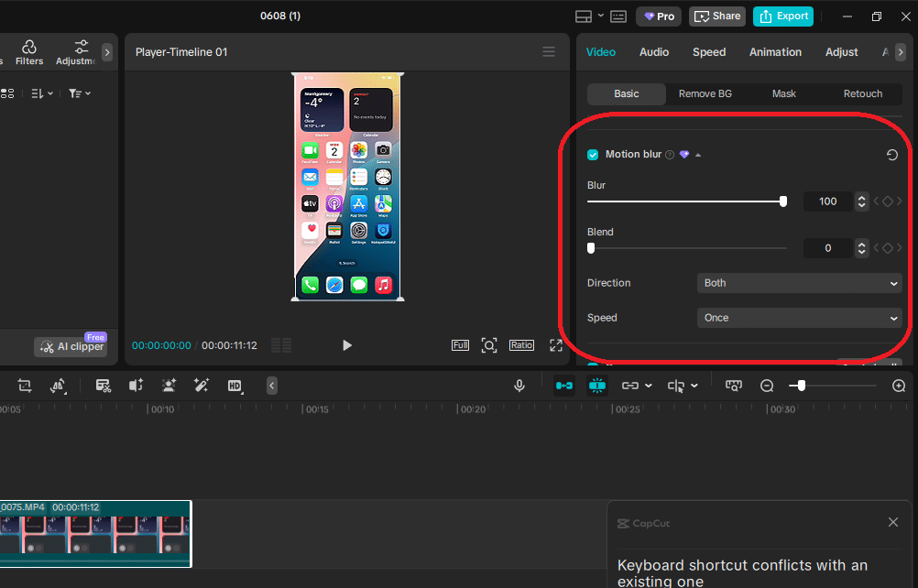Collapse the Motion blur section
Screen dimensions: 918x588
(698, 155)
